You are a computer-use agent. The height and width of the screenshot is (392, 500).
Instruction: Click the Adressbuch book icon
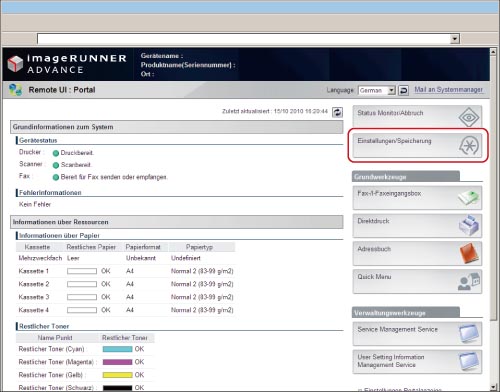(x=469, y=253)
